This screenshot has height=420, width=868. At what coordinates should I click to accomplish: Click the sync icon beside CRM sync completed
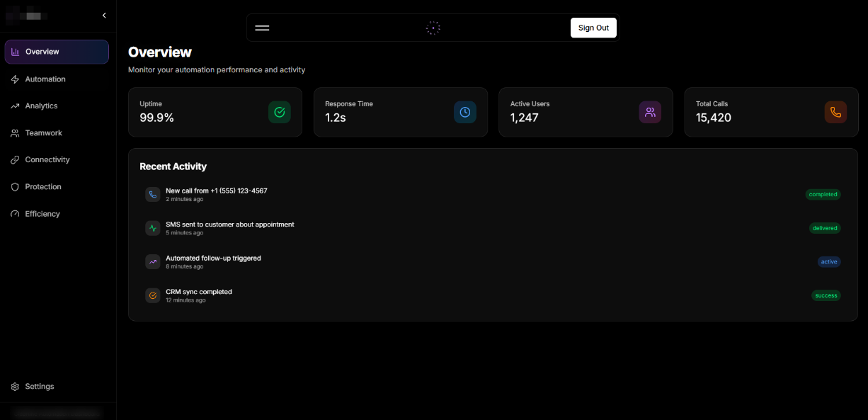[152, 295]
